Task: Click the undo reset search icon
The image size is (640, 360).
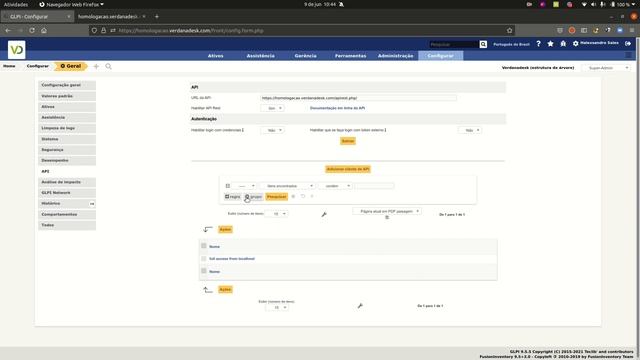Action: pyautogui.click(x=303, y=196)
